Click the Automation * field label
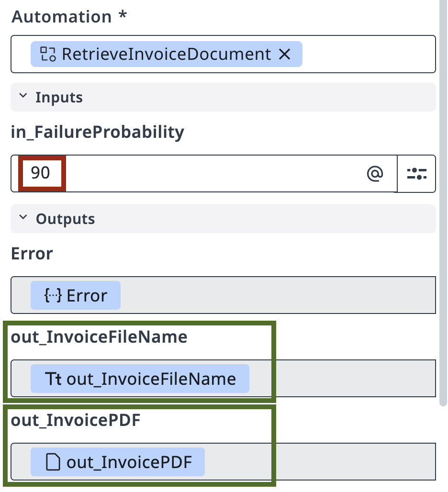 pos(69,16)
